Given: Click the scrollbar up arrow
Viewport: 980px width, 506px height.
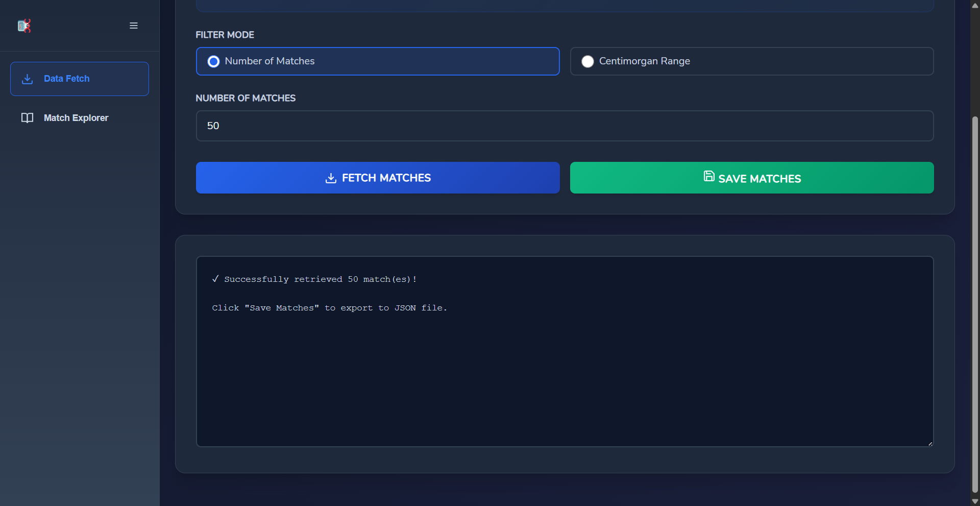Looking at the screenshot, I should tap(975, 5).
